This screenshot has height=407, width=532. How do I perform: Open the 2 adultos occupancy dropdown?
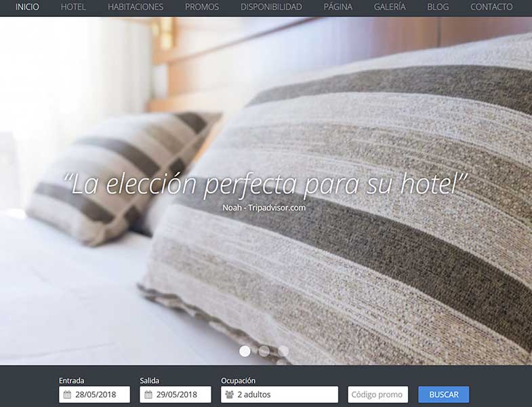[x=280, y=394]
